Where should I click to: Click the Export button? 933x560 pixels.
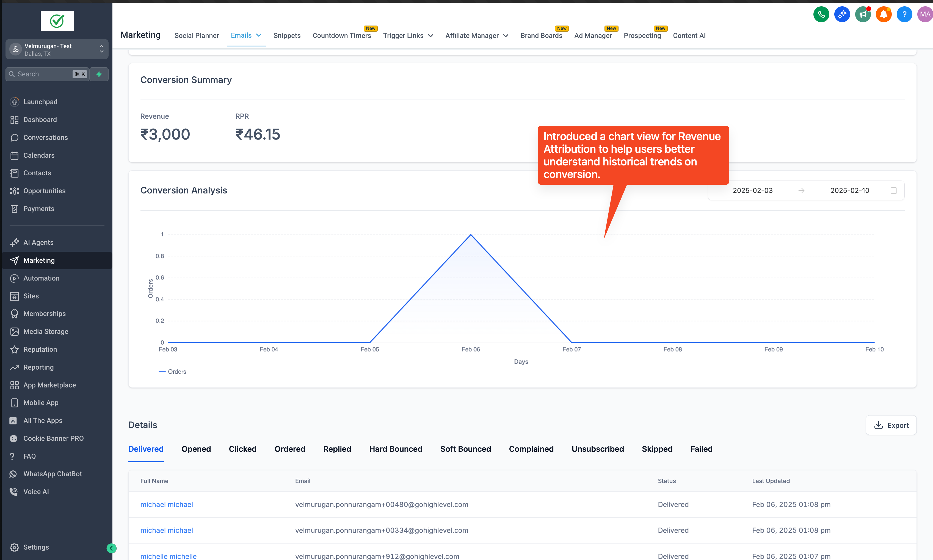(891, 425)
